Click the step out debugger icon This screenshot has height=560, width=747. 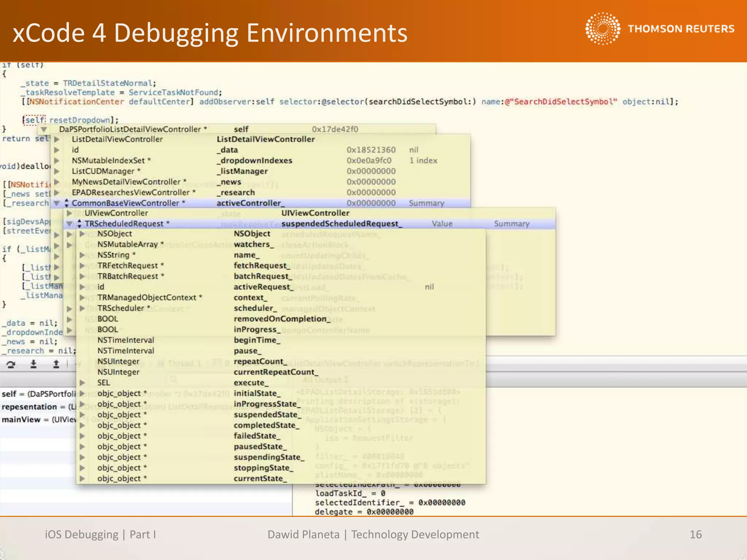(x=56, y=364)
